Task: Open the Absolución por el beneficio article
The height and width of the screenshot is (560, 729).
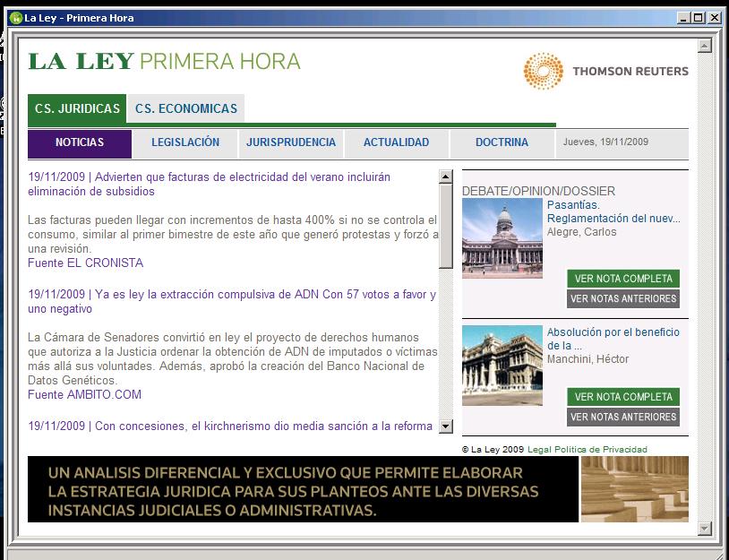Action: [613, 339]
